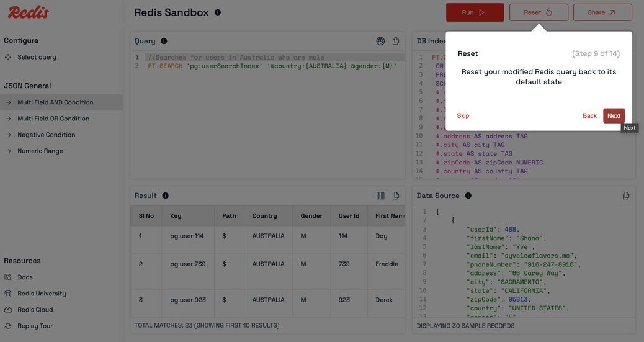Click the column view icon in Result panel
Image resolution: width=644 pixels, height=342 pixels.
coord(380,196)
